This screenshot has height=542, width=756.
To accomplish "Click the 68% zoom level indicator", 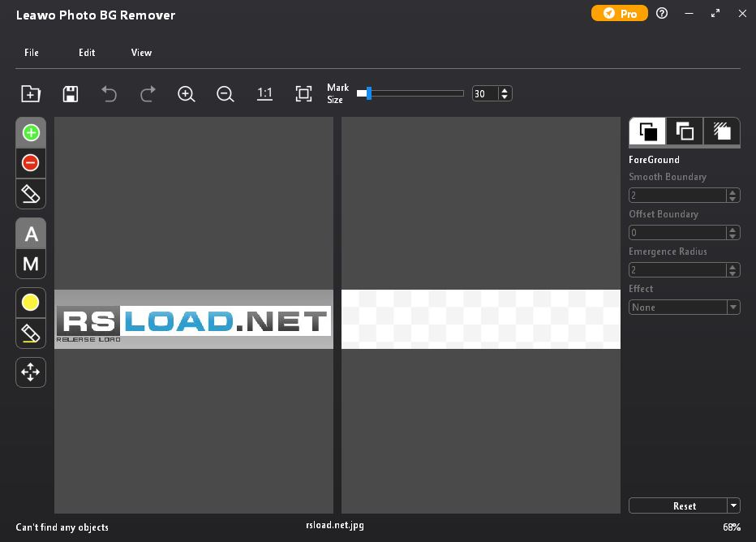I will point(732,527).
